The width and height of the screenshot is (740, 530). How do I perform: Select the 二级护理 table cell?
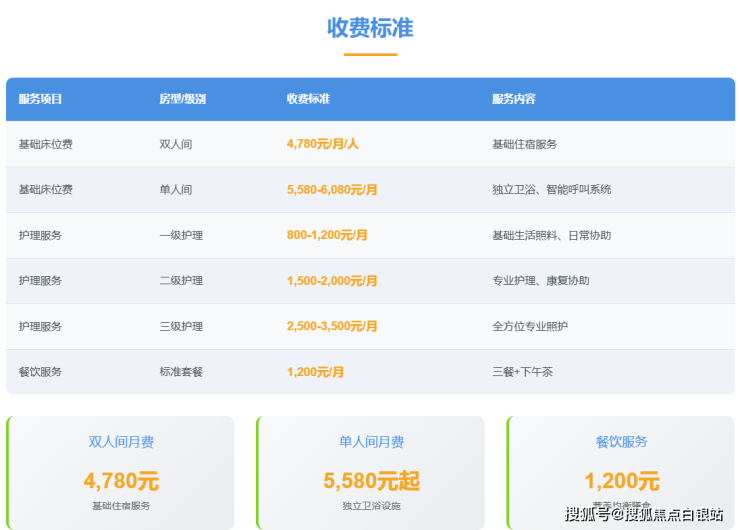tap(181, 281)
